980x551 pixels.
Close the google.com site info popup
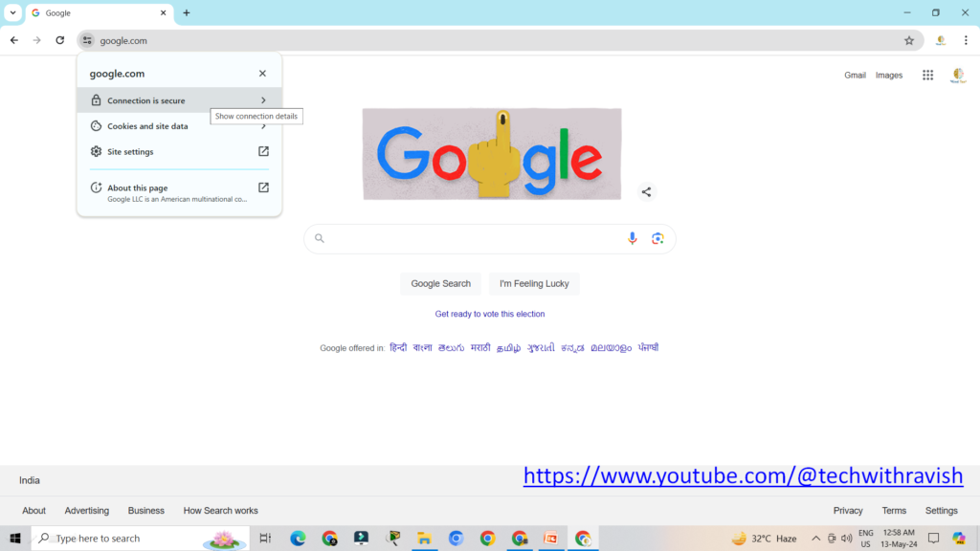click(262, 74)
